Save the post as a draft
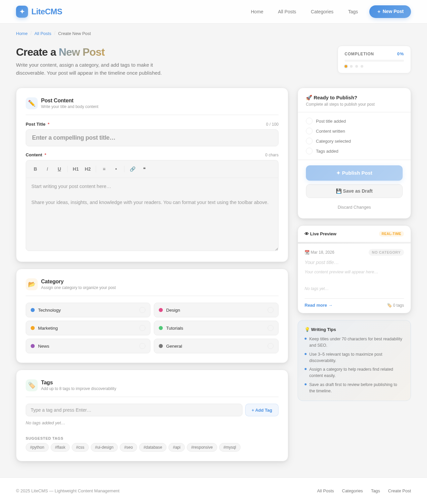Viewport: 427px width, 504px height. pyautogui.click(x=354, y=191)
